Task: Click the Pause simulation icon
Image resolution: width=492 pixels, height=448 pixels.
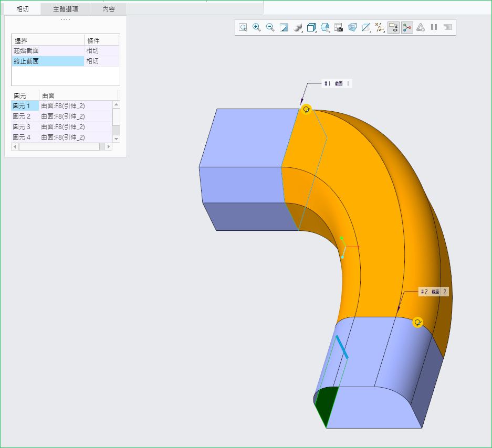Action: point(434,27)
